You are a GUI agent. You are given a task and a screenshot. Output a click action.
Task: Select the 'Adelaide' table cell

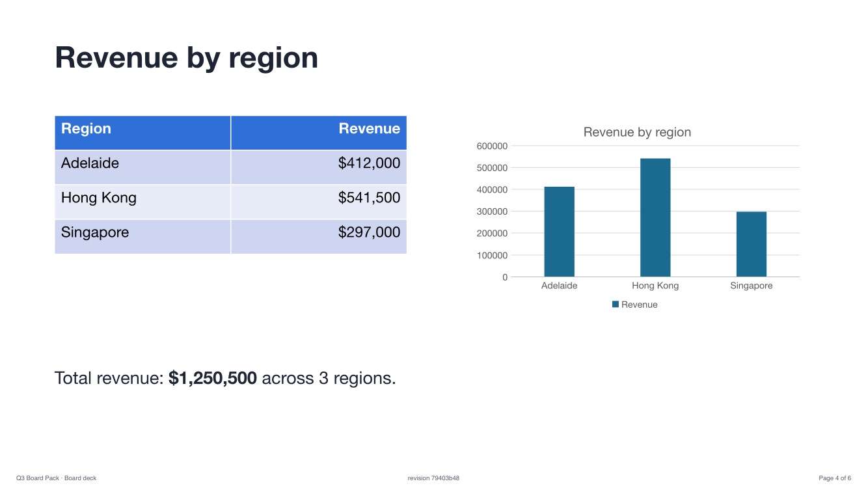coord(142,167)
